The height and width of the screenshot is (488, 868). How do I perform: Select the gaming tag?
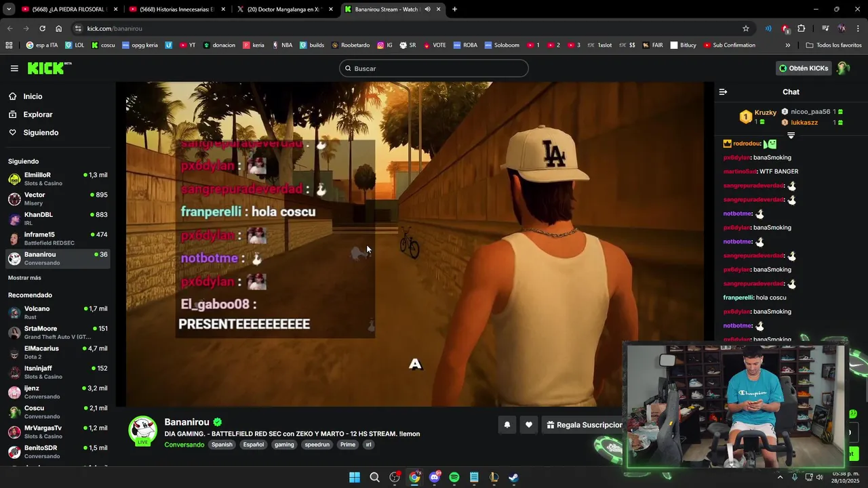(284, 445)
